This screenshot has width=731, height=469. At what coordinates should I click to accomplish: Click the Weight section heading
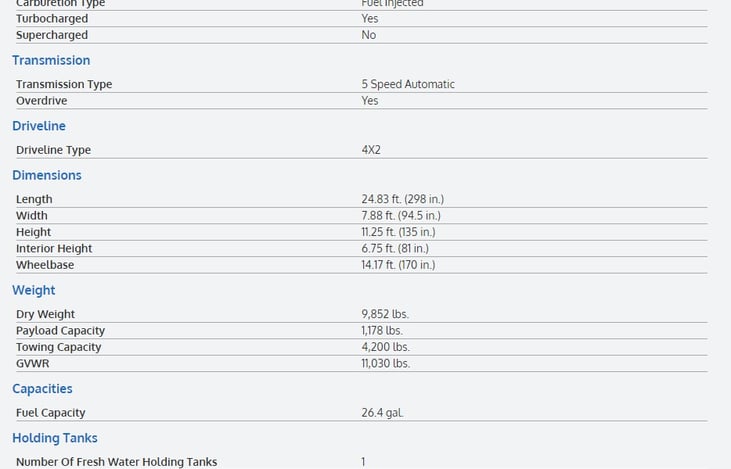pyautogui.click(x=34, y=290)
